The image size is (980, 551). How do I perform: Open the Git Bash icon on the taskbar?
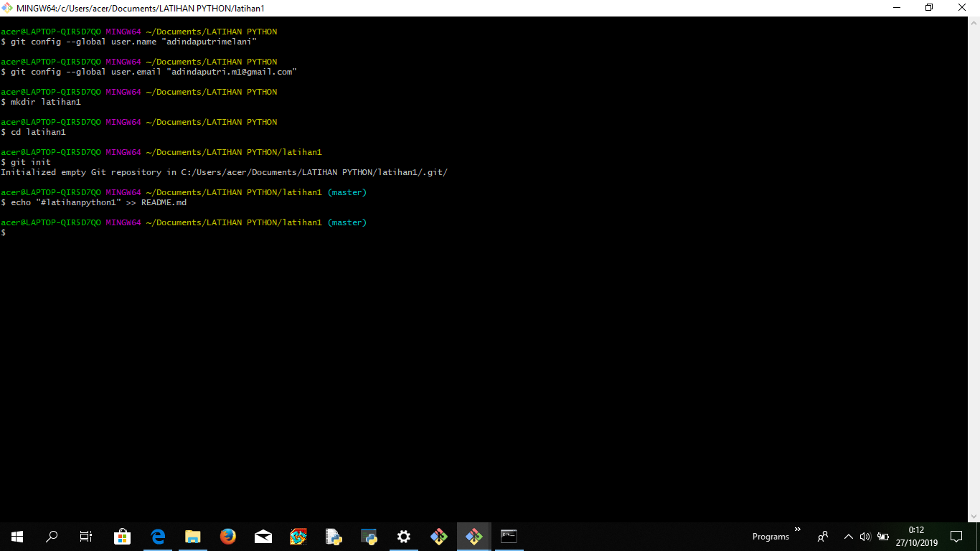click(x=473, y=536)
